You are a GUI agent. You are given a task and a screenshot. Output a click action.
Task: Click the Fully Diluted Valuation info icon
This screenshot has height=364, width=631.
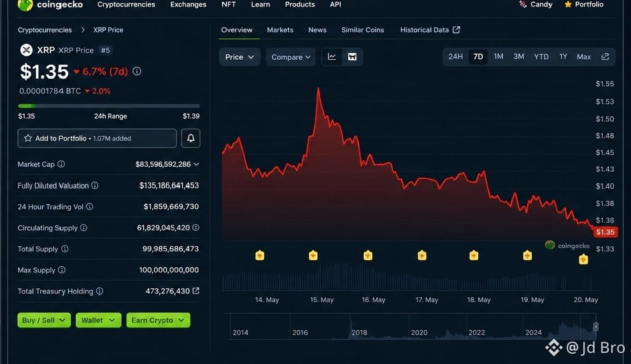tap(95, 185)
